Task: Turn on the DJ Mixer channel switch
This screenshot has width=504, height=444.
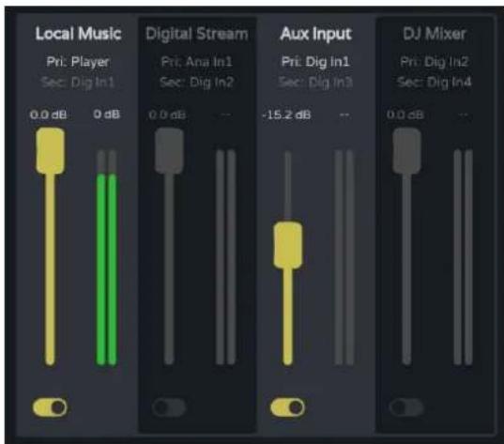Action: (406, 407)
